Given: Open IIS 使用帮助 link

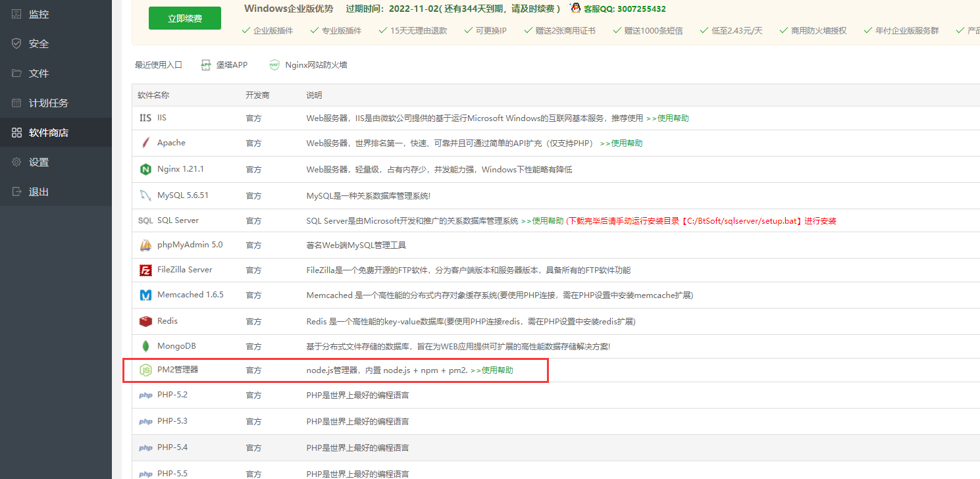Looking at the screenshot, I should pyautogui.click(x=667, y=118).
